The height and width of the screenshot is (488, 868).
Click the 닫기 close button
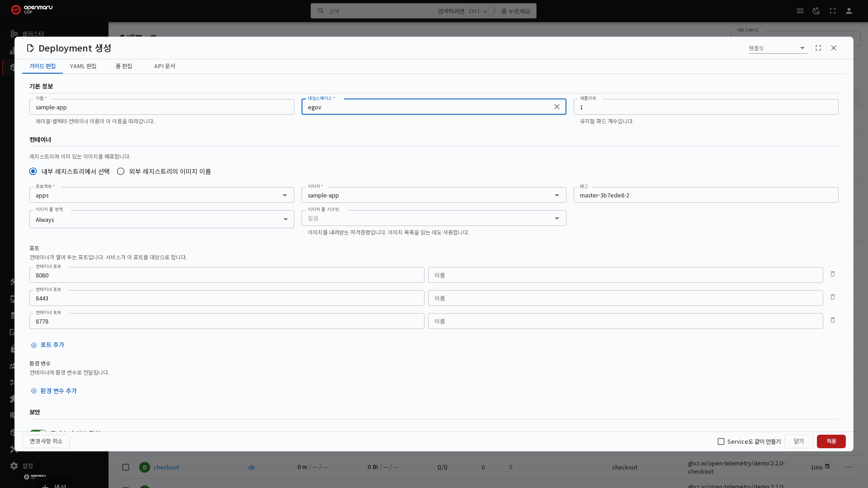pyautogui.click(x=799, y=441)
